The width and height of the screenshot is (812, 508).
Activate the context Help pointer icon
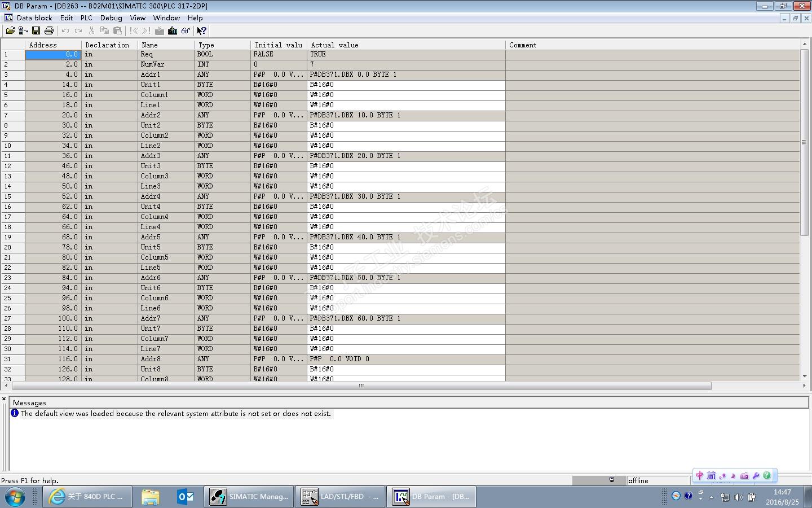point(202,31)
